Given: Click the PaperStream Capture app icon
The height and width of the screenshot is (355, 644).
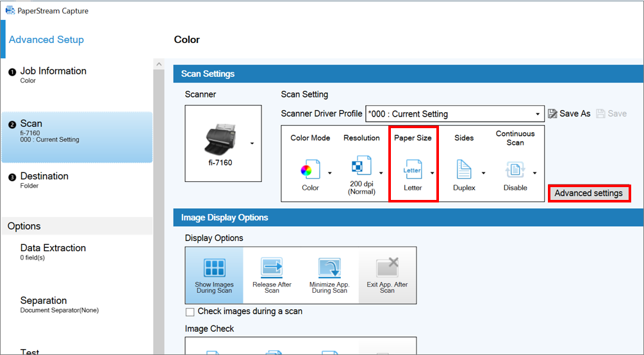Looking at the screenshot, I should (10, 11).
